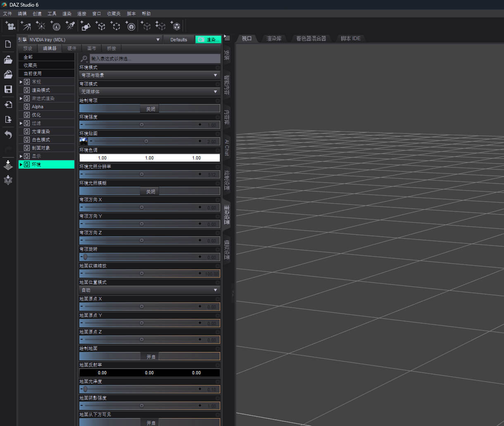Create a new distant light from toolbar
Viewport: 504px width, 426px height.
26,26
